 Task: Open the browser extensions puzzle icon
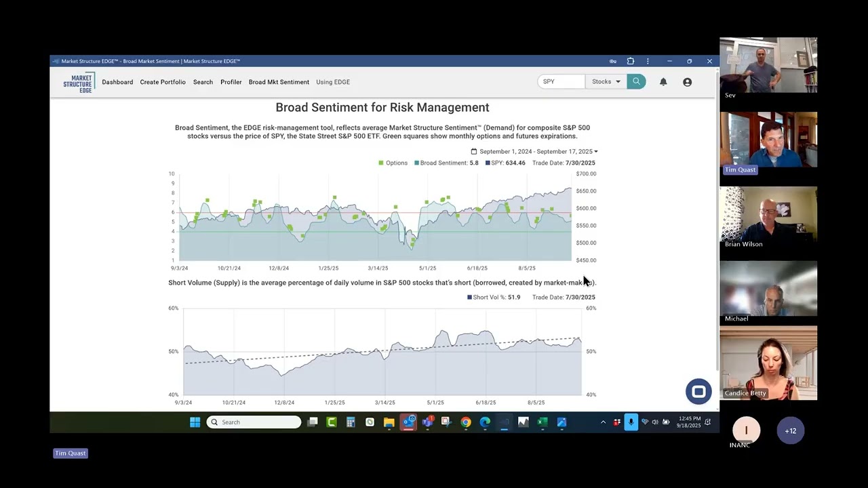[631, 61]
